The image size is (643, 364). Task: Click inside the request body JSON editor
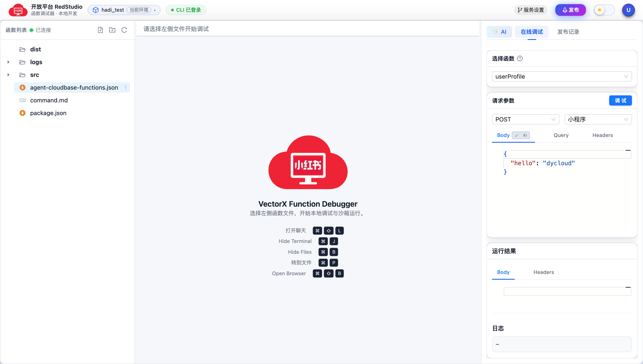(x=563, y=190)
